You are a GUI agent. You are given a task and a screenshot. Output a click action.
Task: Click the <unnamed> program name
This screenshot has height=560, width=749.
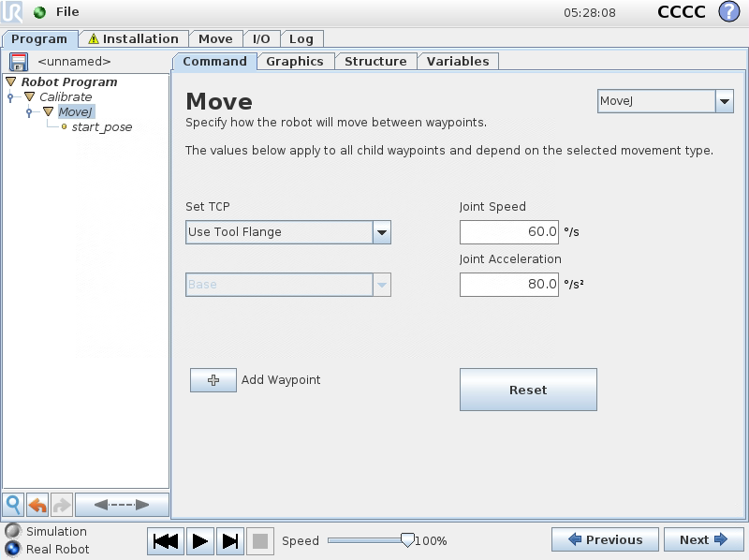(x=74, y=62)
